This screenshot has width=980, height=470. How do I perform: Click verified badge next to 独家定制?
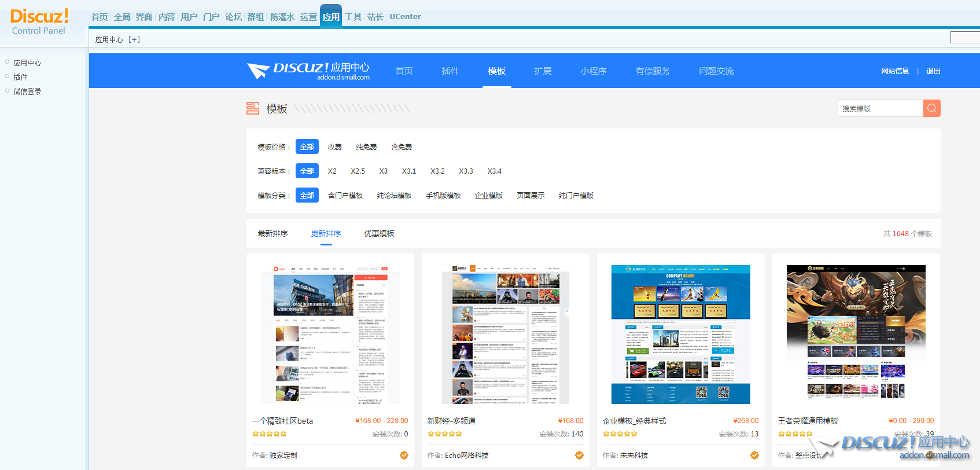(404, 456)
